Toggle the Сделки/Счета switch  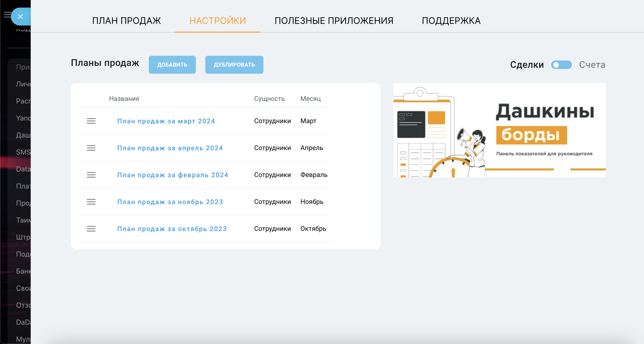click(x=561, y=65)
